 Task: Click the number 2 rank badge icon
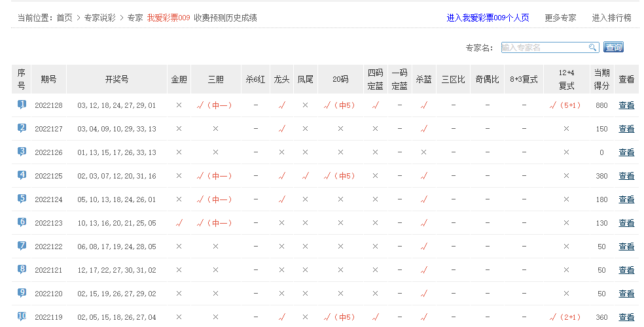click(x=22, y=128)
